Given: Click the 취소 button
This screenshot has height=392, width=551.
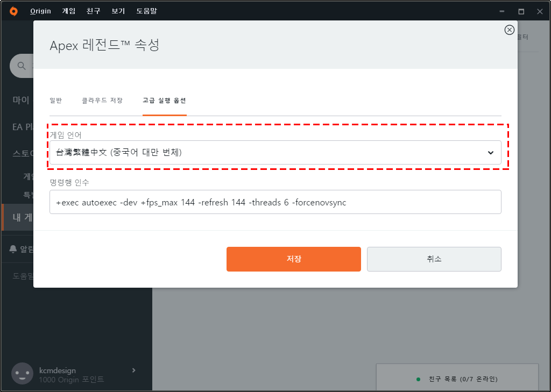Looking at the screenshot, I should click(x=434, y=259).
